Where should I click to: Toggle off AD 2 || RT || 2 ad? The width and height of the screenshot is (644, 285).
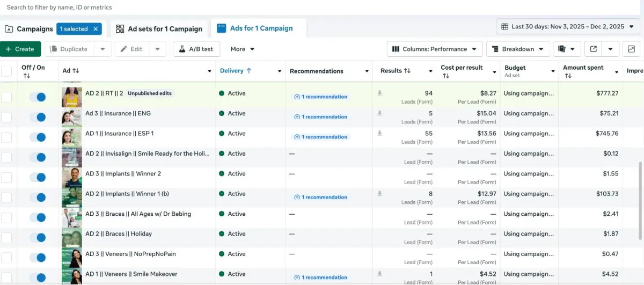pyautogui.click(x=38, y=97)
